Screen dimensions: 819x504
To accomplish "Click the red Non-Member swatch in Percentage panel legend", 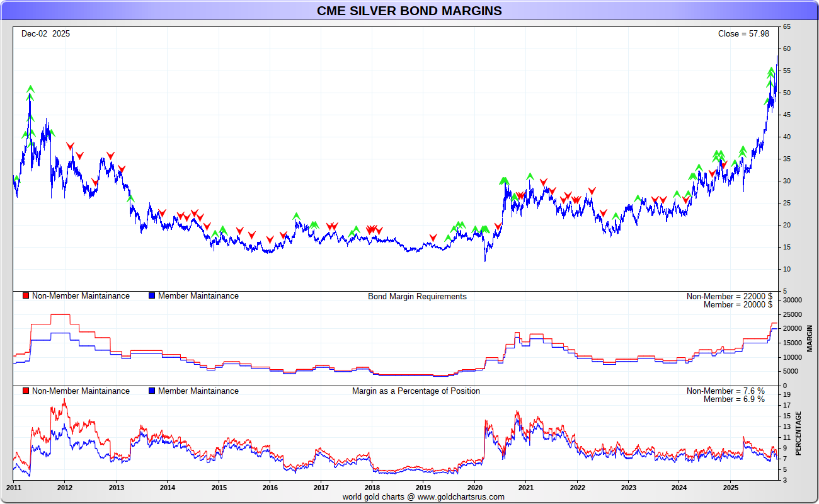I will click(x=26, y=391).
